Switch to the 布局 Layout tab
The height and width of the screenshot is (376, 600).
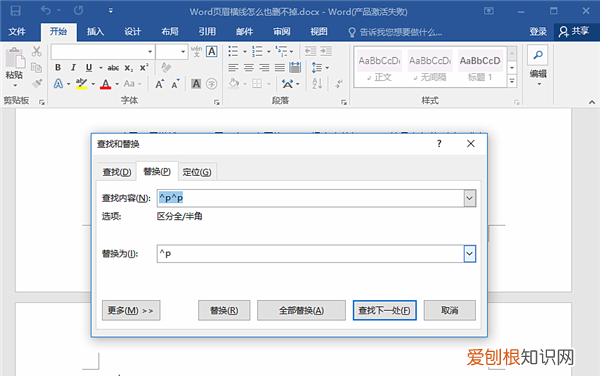[x=170, y=31]
